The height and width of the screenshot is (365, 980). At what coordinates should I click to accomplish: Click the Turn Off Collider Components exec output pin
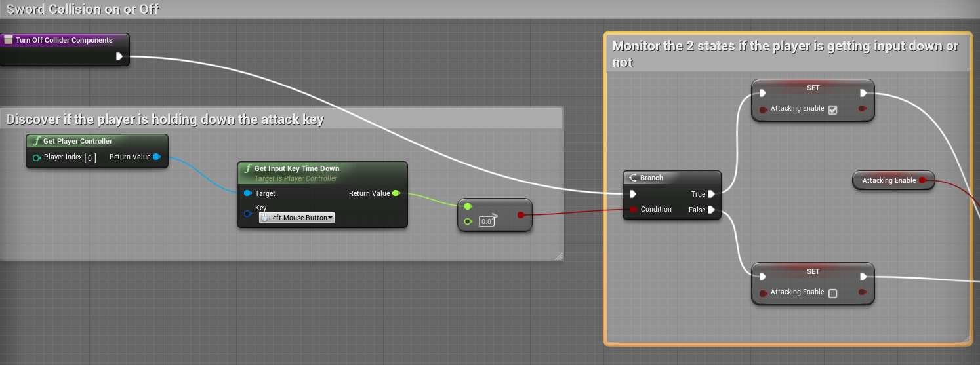click(119, 56)
